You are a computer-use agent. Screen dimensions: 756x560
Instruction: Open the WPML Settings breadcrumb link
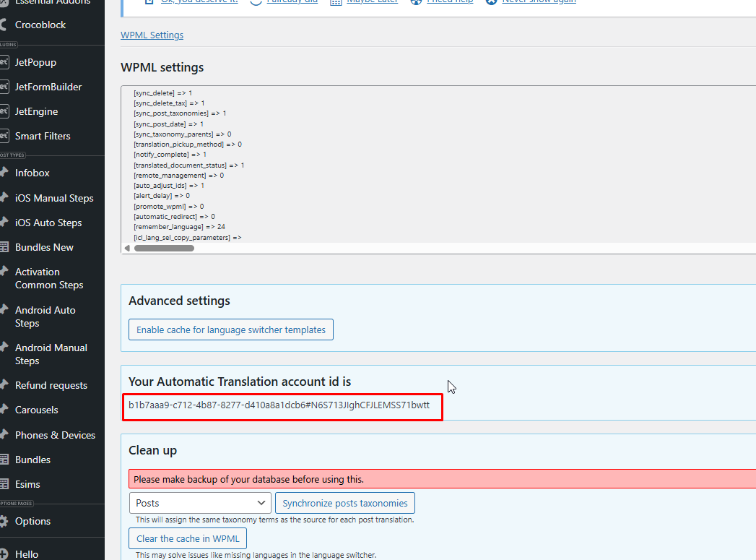[x=152, y=35]
